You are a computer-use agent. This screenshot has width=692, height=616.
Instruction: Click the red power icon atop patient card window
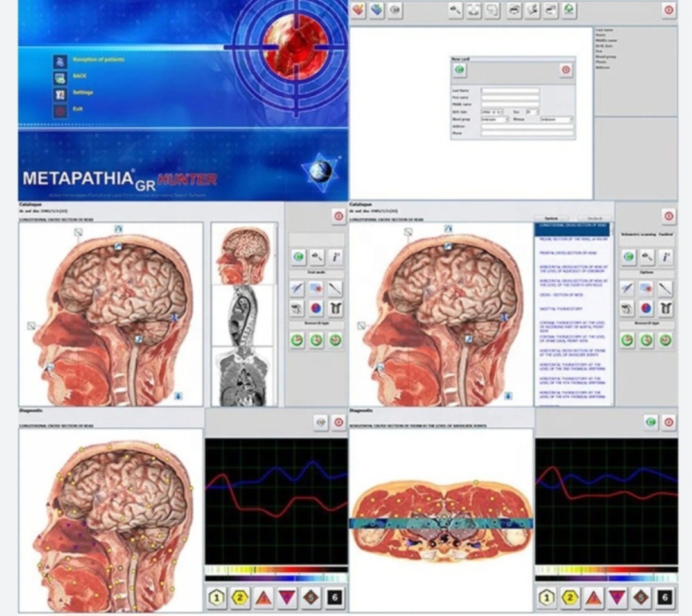point(669,10)
